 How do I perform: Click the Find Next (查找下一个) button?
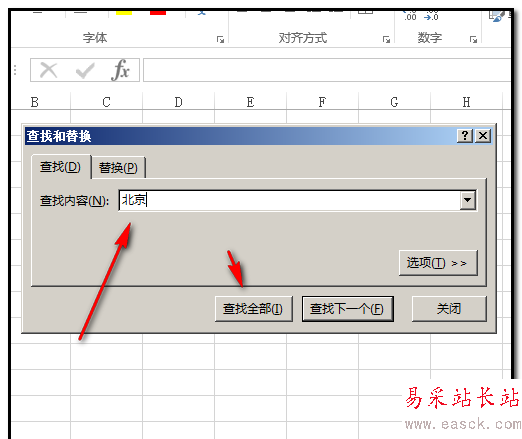(347, 309)
